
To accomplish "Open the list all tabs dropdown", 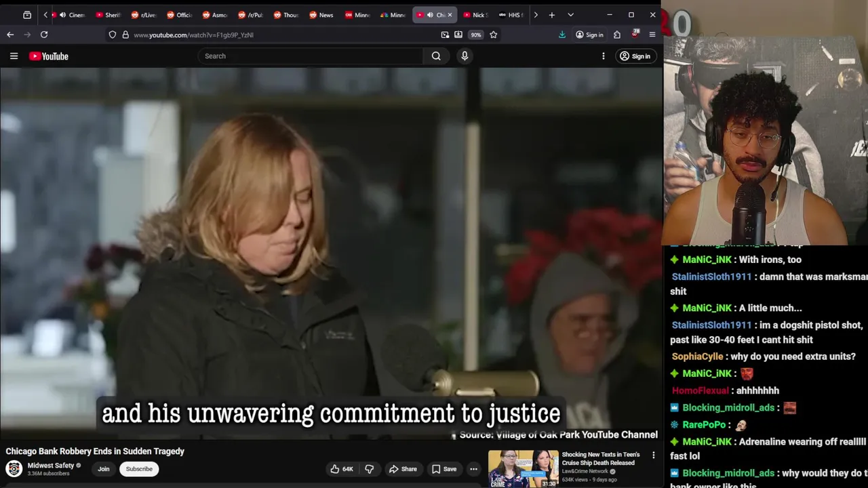I will pos(570,15).
